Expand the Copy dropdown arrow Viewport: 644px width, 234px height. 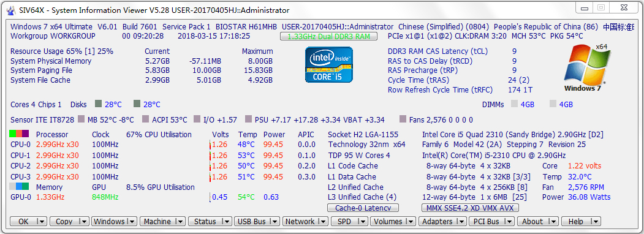84,221
